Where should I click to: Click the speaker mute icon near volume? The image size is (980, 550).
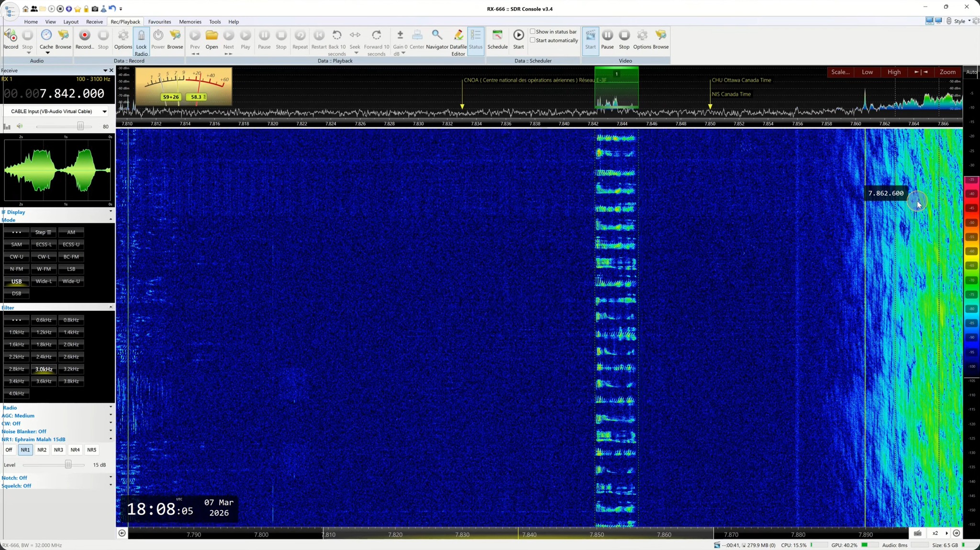[20, 126]
